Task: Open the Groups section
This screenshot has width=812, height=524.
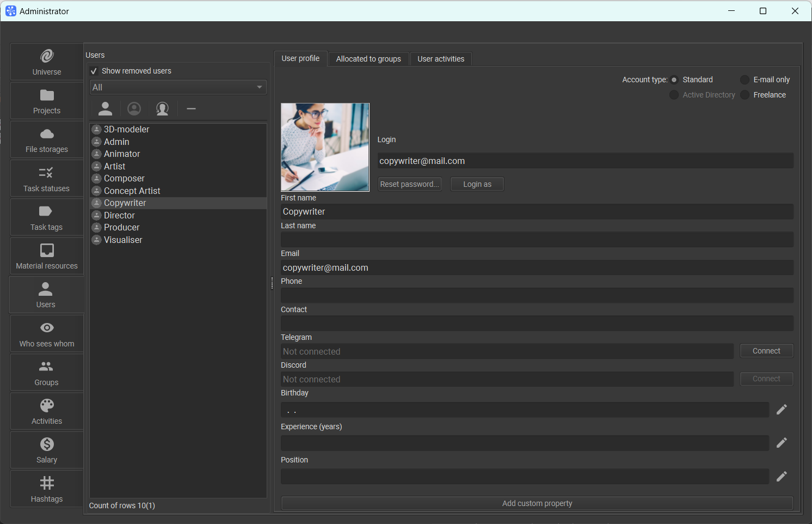Action: 47,373
